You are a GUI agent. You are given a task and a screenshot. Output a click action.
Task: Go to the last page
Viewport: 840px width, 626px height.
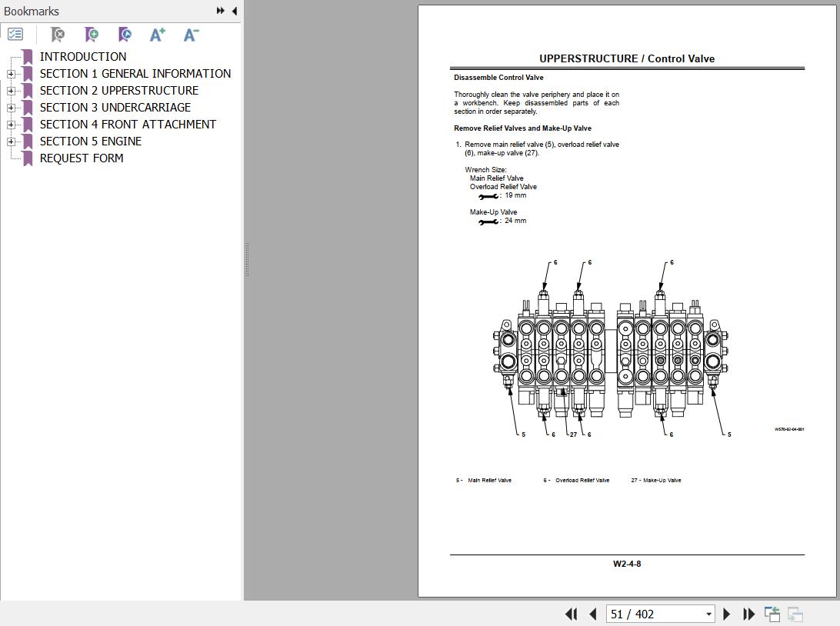tap(748, 614)
